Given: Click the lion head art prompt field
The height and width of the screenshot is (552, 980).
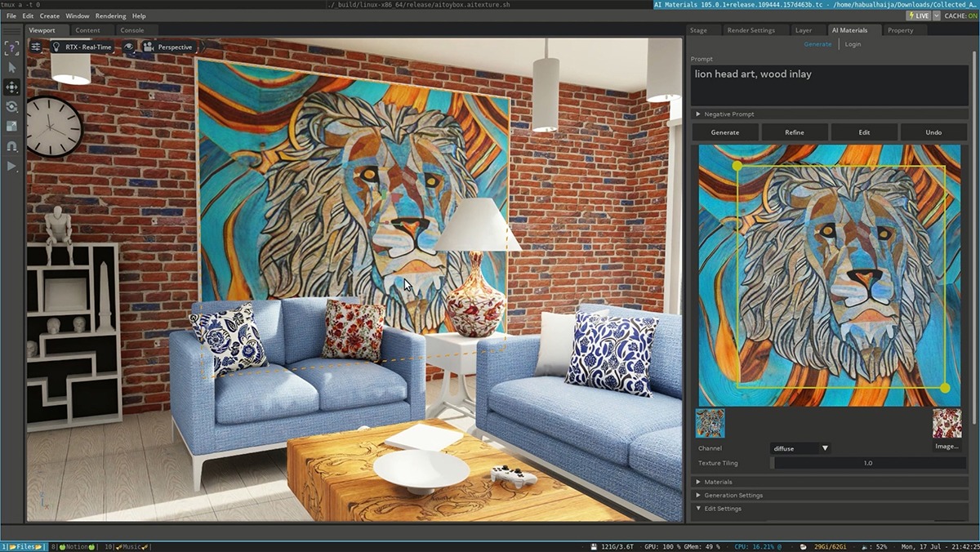Looking at the screenshot, I should point(829,85).
